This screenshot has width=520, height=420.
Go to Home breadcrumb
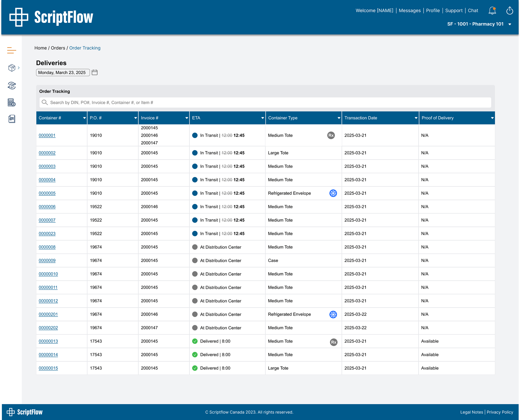coord(41,48)
